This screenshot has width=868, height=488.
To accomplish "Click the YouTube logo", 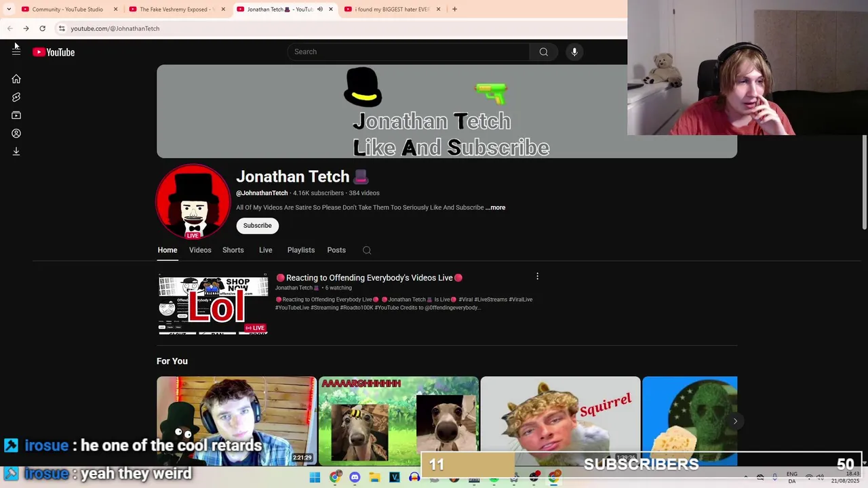I will tap(54, 52).
